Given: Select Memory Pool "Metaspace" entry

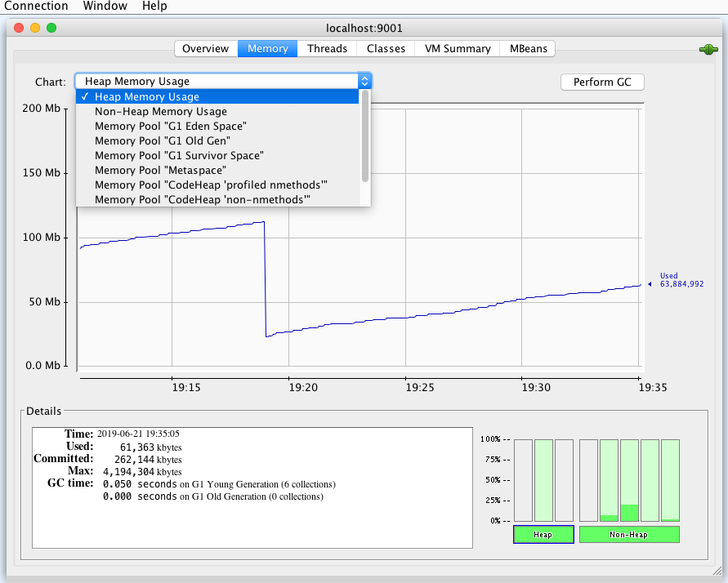Looking at the screenshot, I should click(160, 171).
